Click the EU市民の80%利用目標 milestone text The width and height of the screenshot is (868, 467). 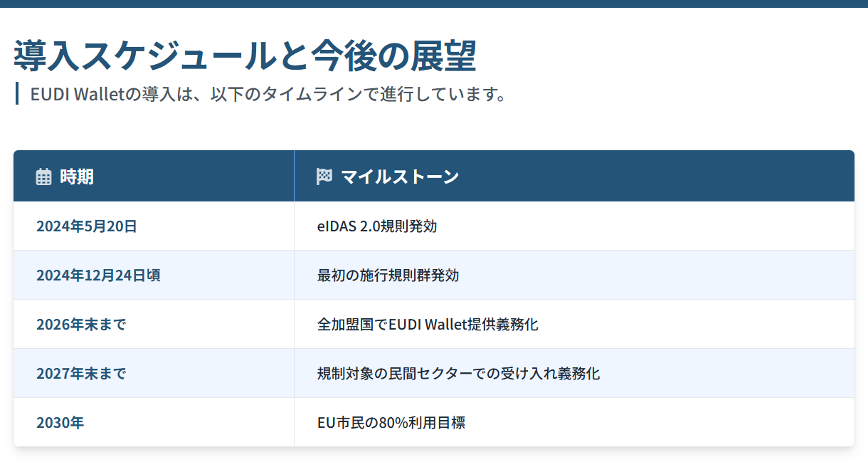[x=391, y=423]
